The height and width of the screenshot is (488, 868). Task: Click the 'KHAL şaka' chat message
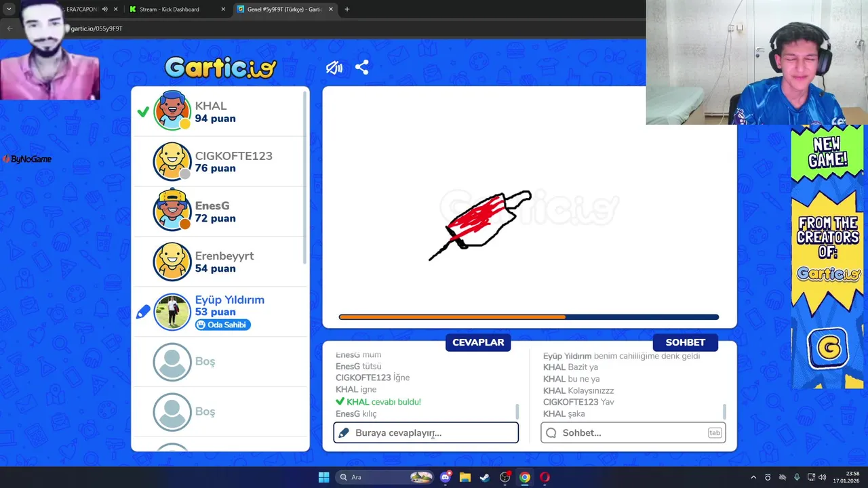[564, 414]
